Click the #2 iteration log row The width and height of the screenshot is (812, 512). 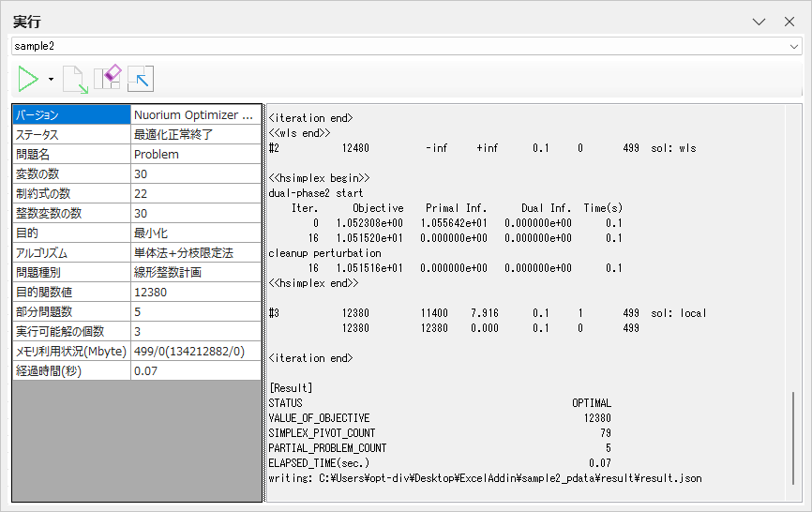click(483, 148)
